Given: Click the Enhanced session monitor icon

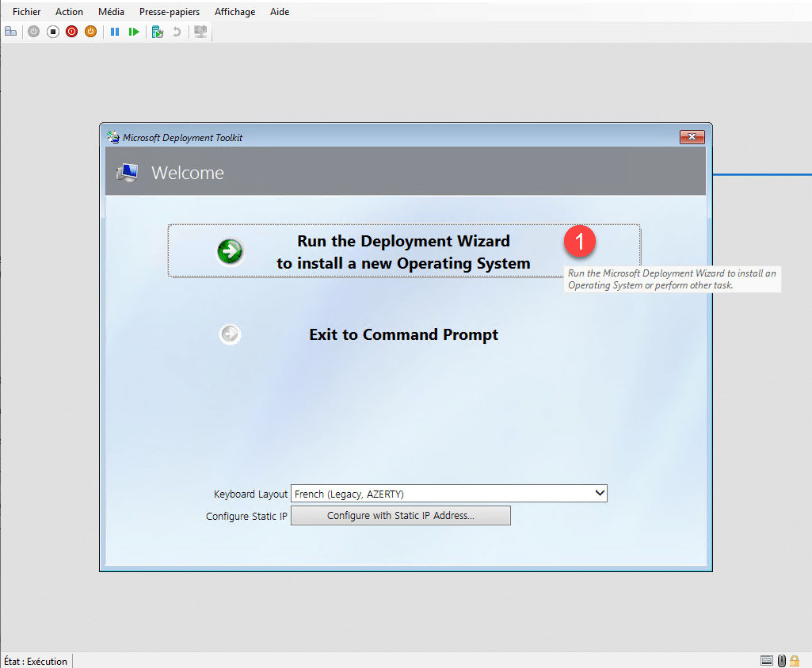Looking at the screenshot, I should (200, 32).
